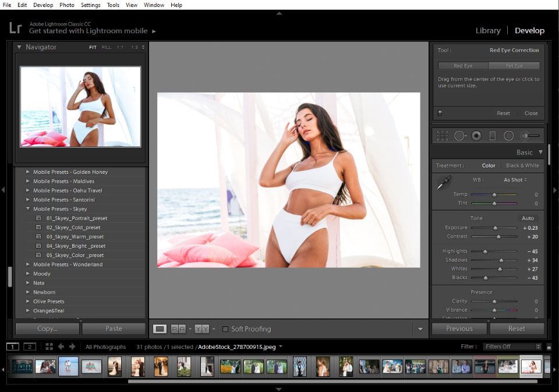Hide the right panel with edge arrow
Screen dimensions: 559x392
click(x=555, y=190)
